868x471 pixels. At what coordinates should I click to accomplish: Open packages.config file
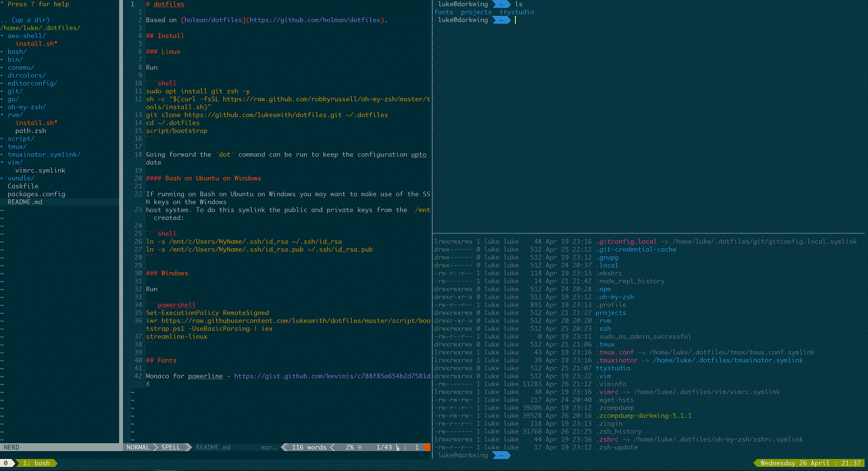click(37, 194)
